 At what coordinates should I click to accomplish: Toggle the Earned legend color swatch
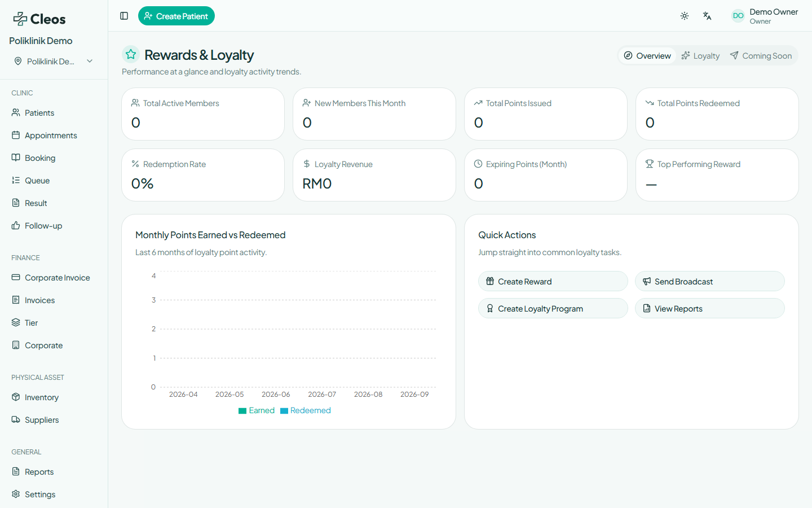pyautogui.click(x=242, y=411)
